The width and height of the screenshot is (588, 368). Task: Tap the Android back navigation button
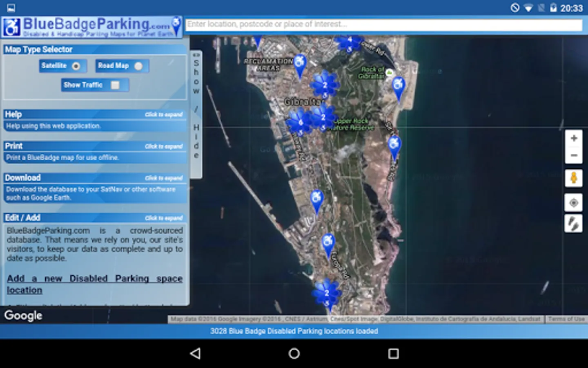(196, 353)
